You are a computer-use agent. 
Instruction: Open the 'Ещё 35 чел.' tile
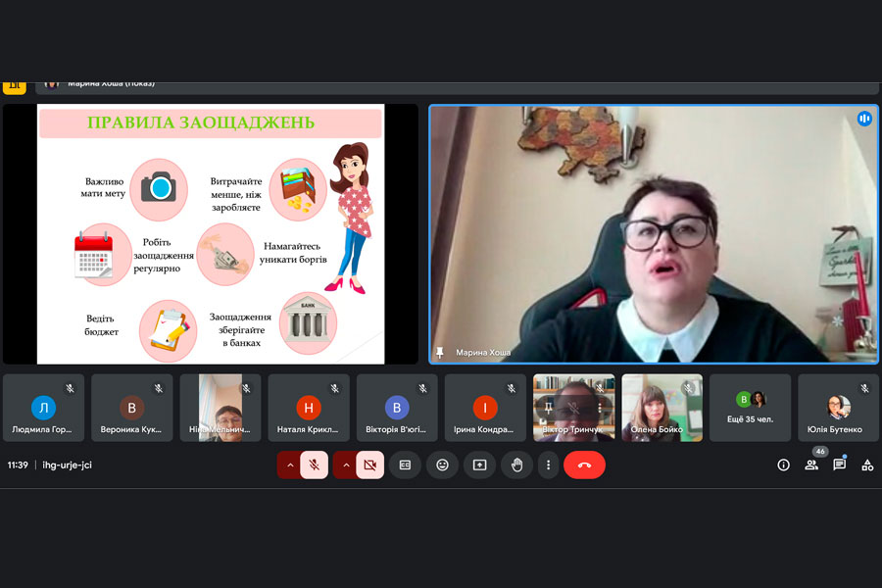tap(751, 408)
